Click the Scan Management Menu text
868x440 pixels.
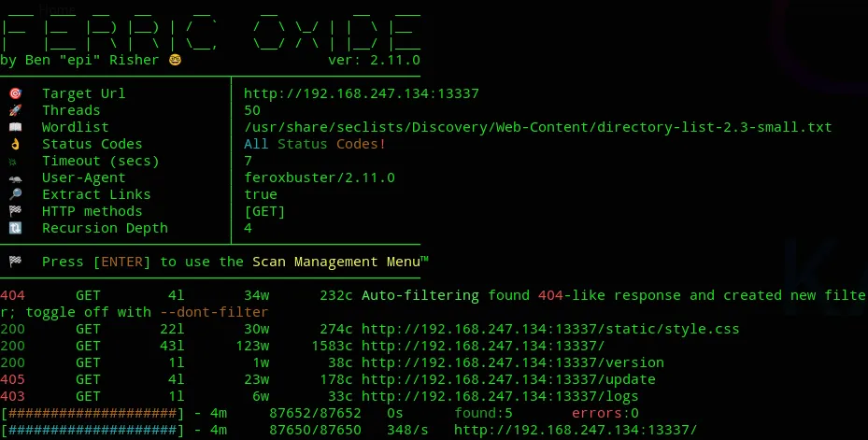tap(340, 262)
